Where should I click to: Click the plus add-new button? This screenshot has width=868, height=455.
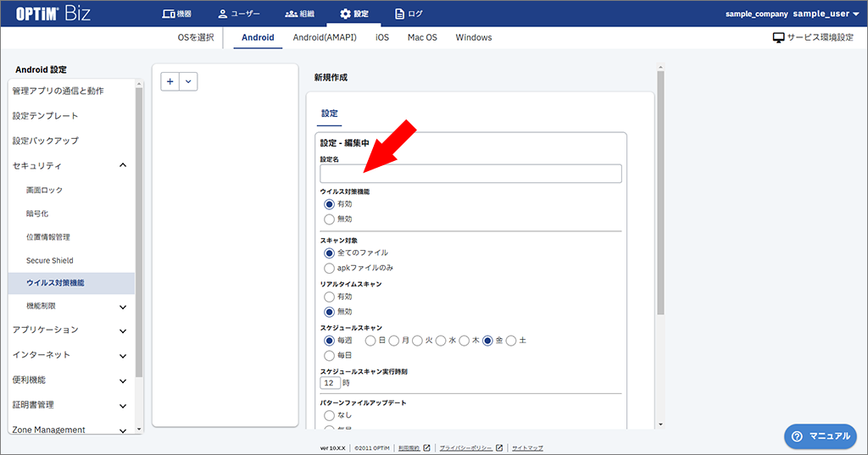point(170,81)
